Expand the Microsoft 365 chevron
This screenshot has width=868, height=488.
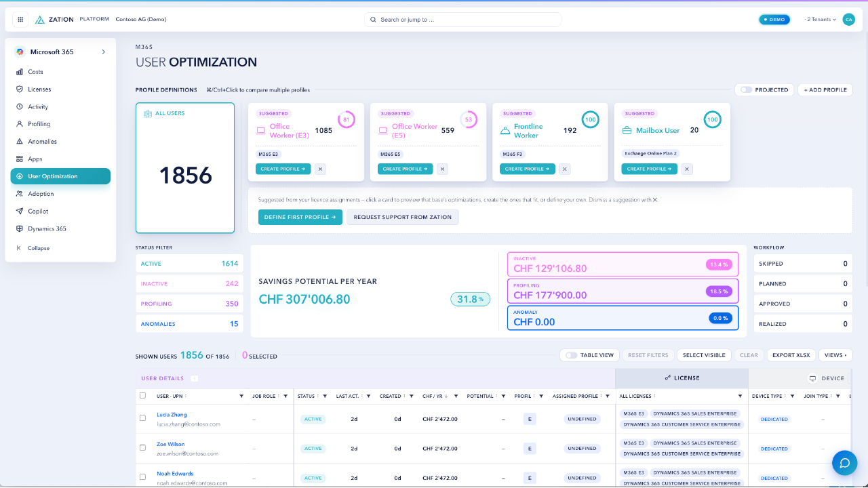tap(103, 52)
